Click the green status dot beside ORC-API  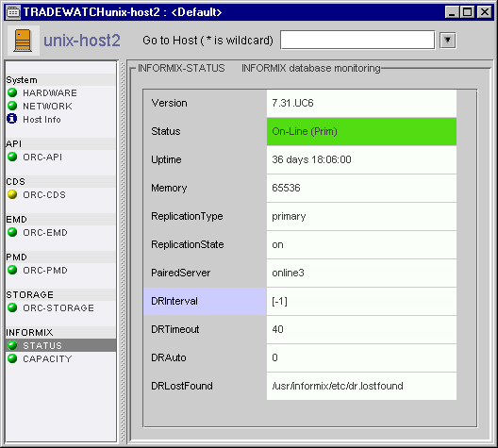pyautogui.click(x=12, y=157)
